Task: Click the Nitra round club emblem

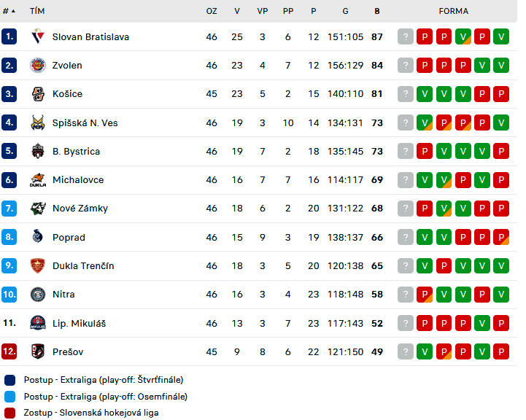Action: (x=38, y=295)
